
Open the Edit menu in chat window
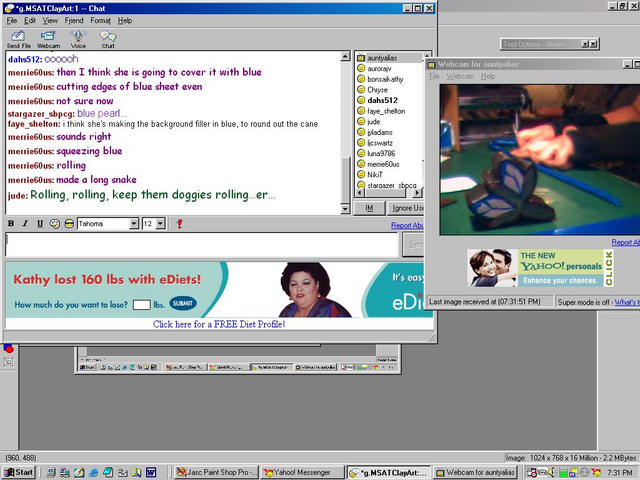30,20
